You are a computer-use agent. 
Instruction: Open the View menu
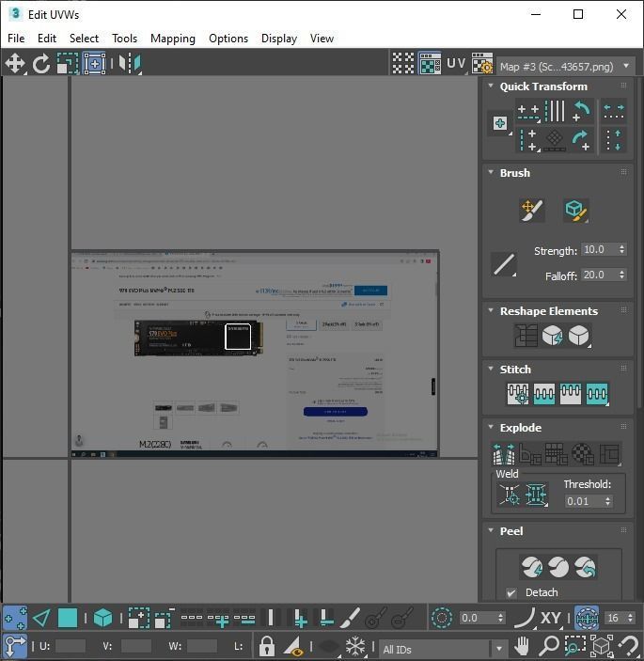click(322, 39)
